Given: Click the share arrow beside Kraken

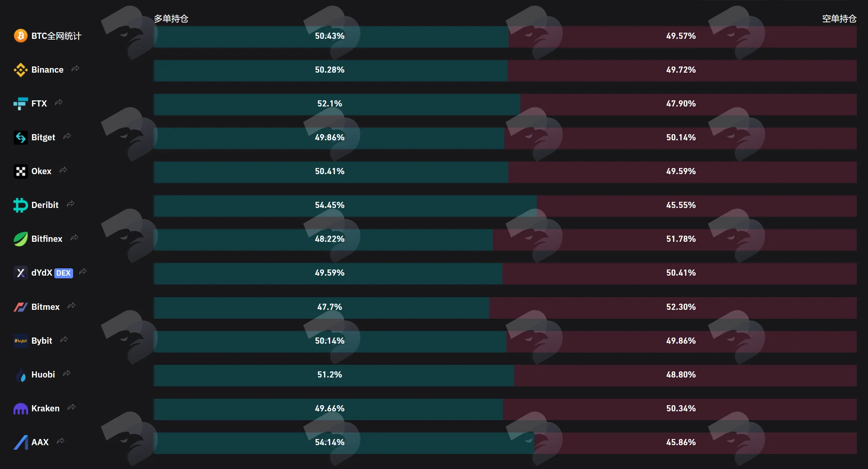Looking at the screenshot, I should point(72,407).
